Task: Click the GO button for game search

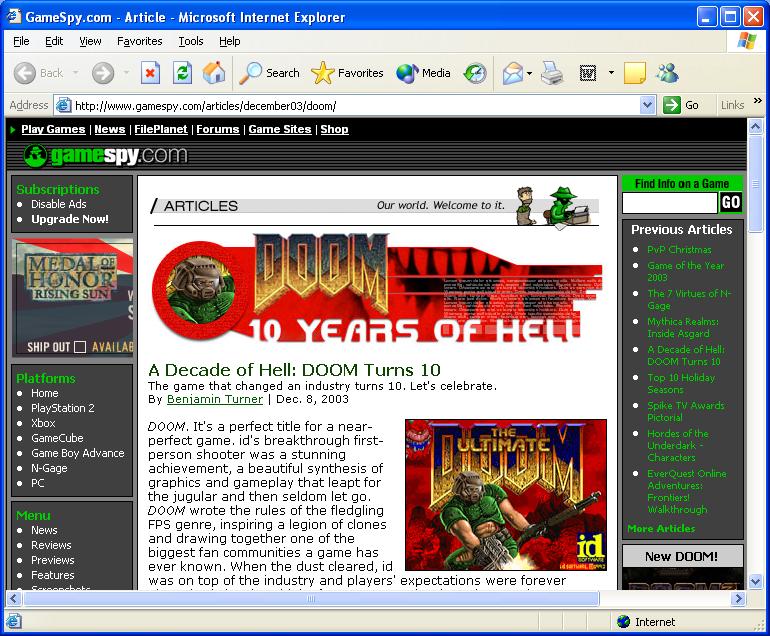Action: [x=731, y=202]
